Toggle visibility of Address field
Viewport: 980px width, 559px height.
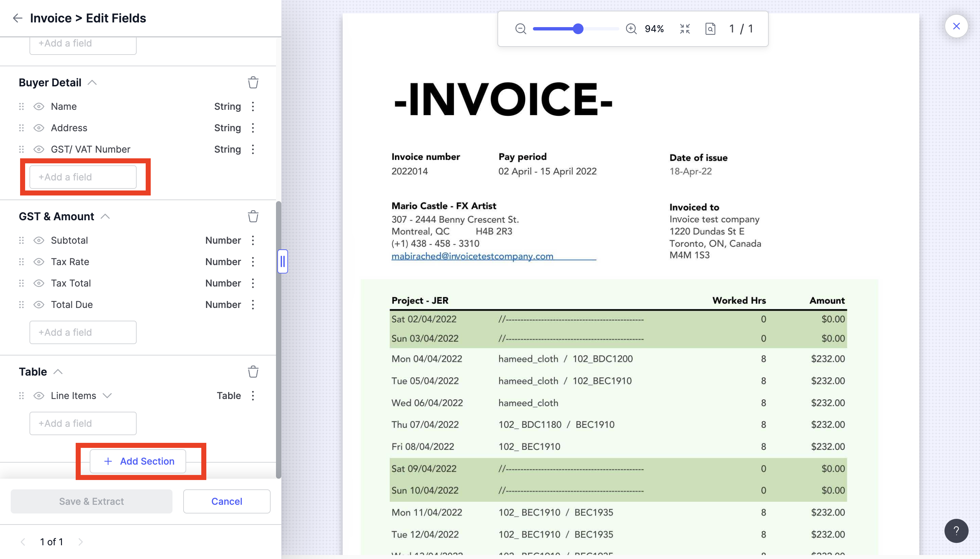[39, 128]
